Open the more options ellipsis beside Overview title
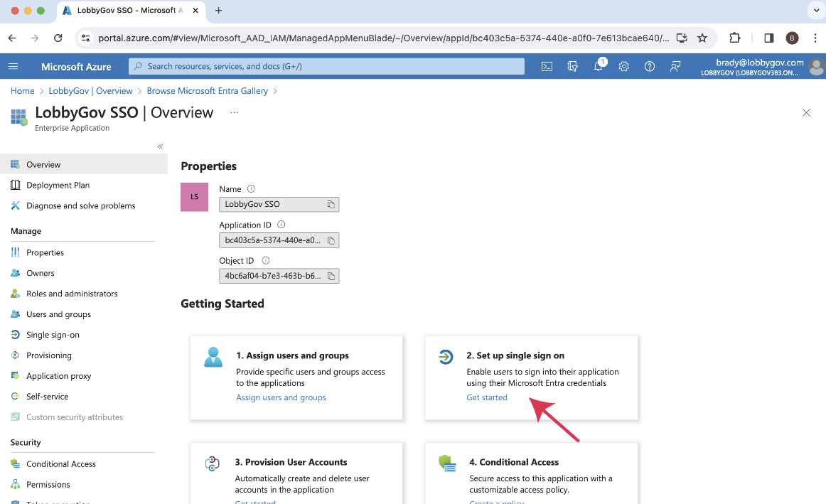 tap(234, 112)
